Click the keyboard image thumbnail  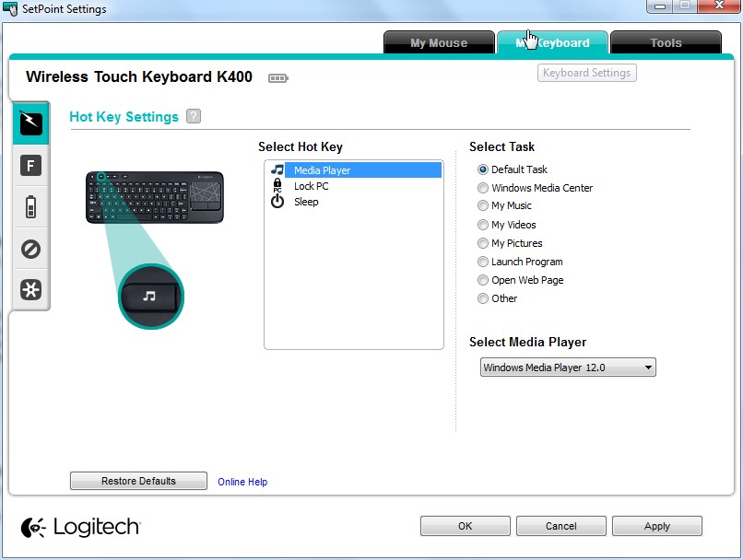(x=155, y=197)
